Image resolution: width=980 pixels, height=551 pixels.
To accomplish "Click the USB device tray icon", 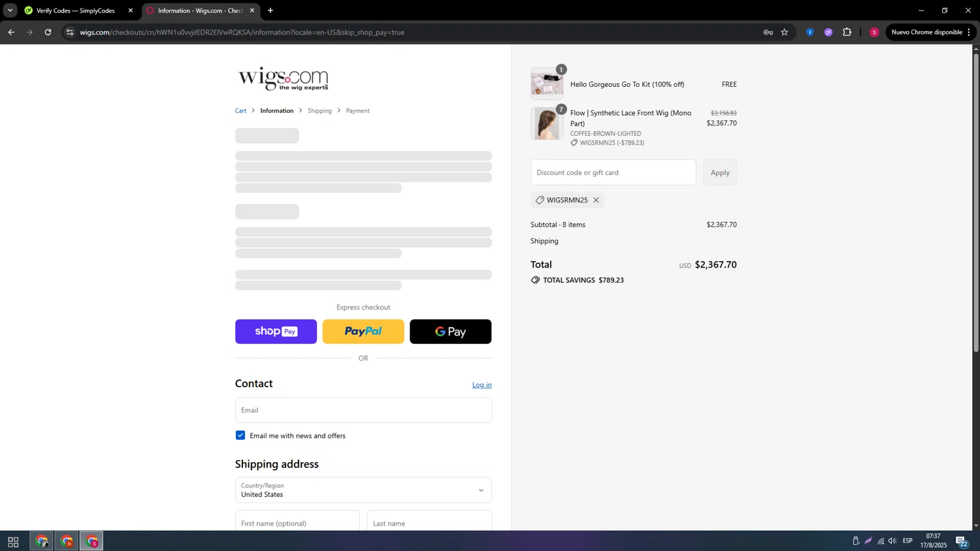I will 856,541.
